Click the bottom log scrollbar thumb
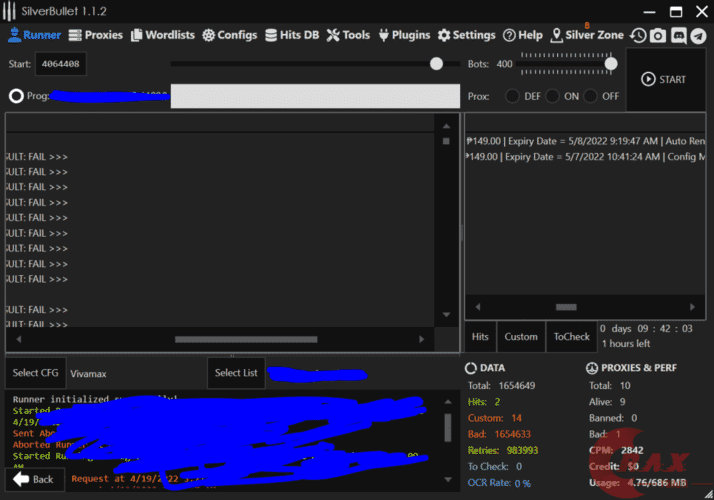This screenshot has width=714, height=500. tap(448, 427)
